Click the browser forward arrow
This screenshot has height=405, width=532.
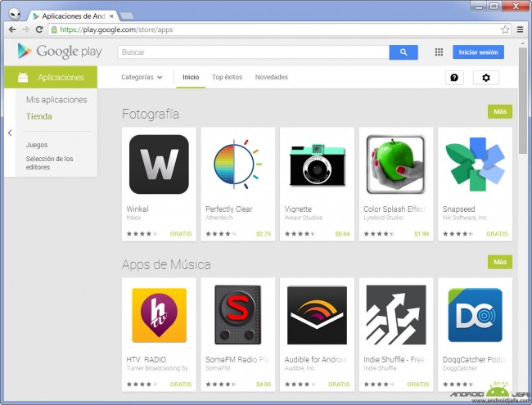click(x=26, y=29)
